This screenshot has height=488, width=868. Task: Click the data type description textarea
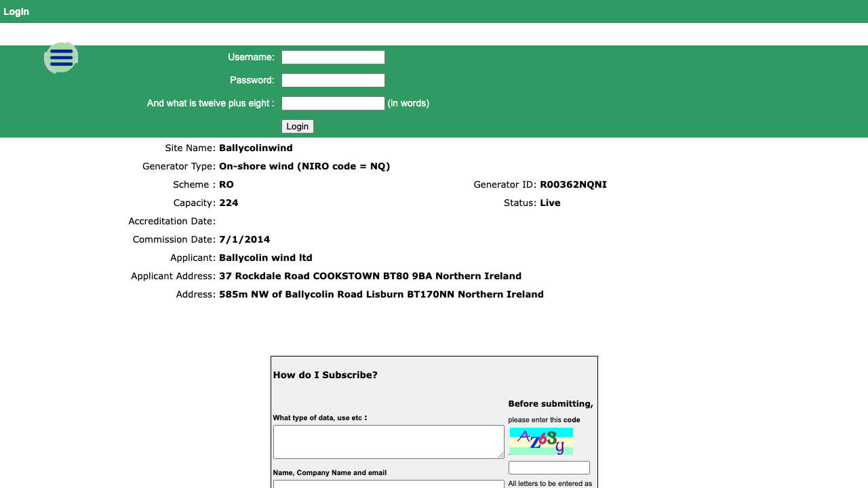point(389,441)
